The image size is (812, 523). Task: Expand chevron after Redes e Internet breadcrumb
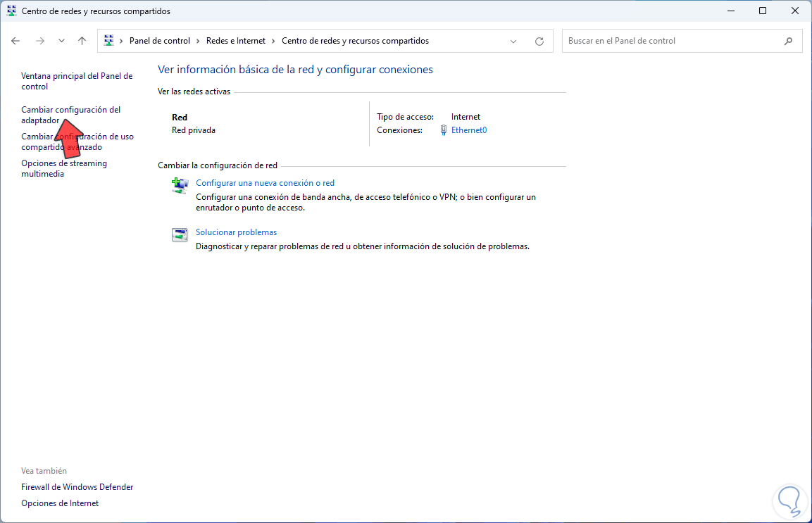pyautogui.click(x=273, y=41)
